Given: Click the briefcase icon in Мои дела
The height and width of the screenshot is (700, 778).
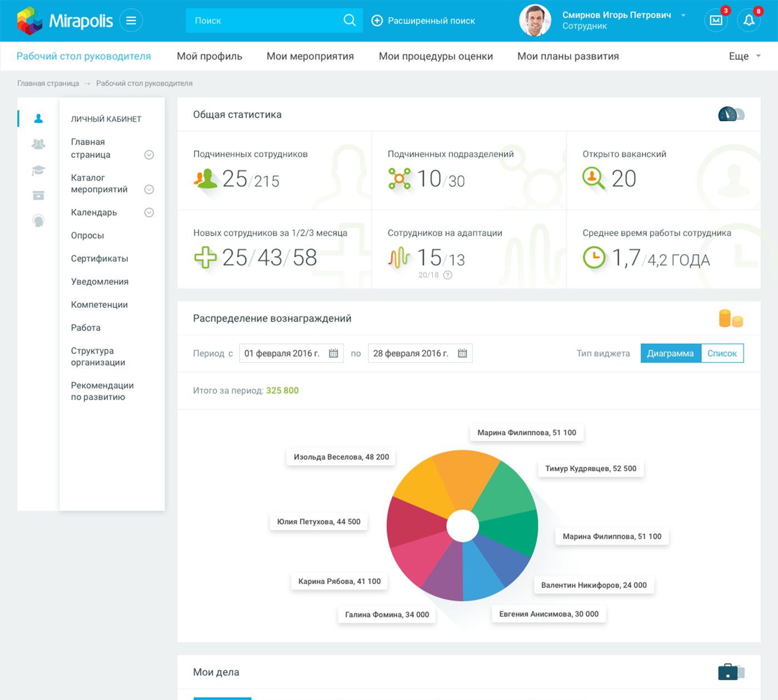Looking at the screenshot, I should 731,672.
